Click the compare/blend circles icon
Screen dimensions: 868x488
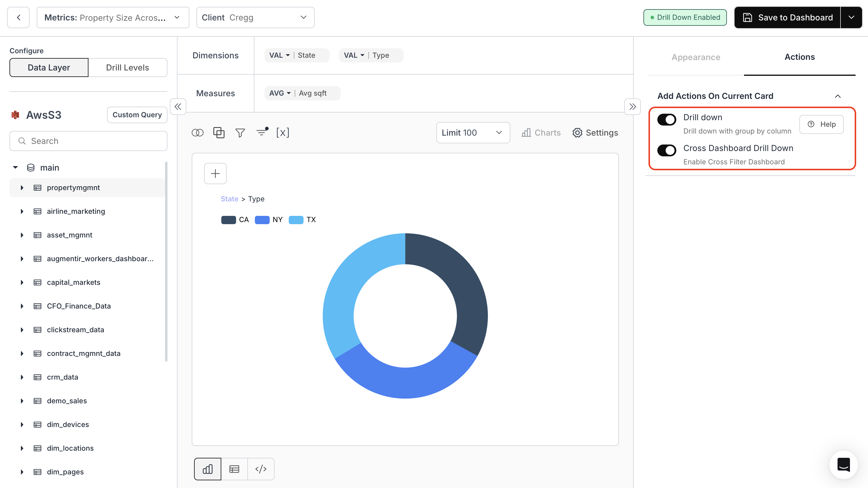click(197, 133)
